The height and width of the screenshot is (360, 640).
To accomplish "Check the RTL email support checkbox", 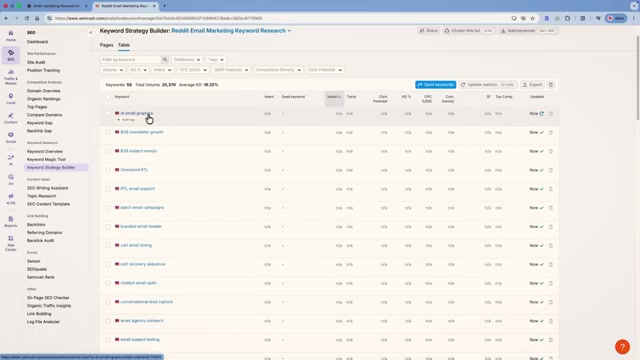I will (108, 189).
